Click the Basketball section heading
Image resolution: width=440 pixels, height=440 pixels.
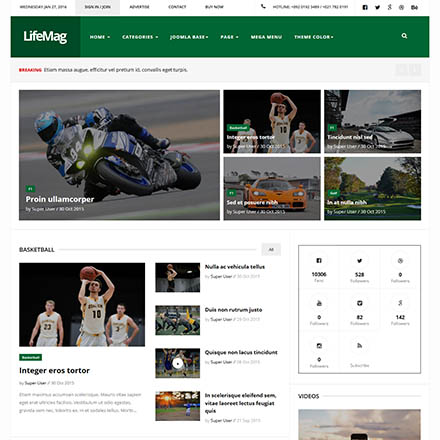[37, 250]
